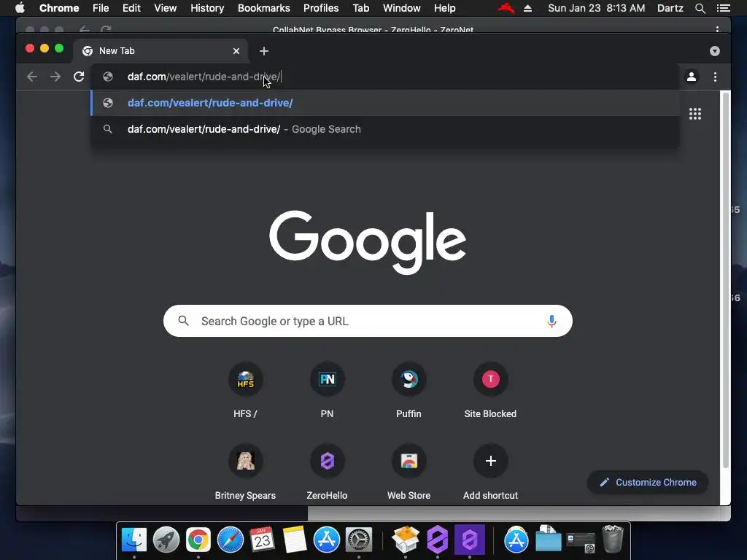The image size is (747, 560).
Task: Open System Preferences from the Dock
Action: click(x=358, y=540)
